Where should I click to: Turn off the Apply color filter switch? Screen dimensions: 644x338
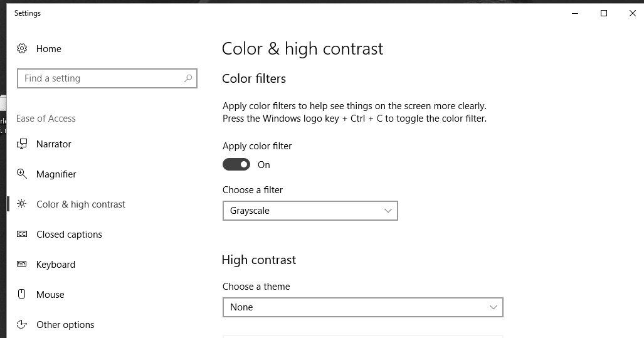pyautogui.click(x=236, y=164)
